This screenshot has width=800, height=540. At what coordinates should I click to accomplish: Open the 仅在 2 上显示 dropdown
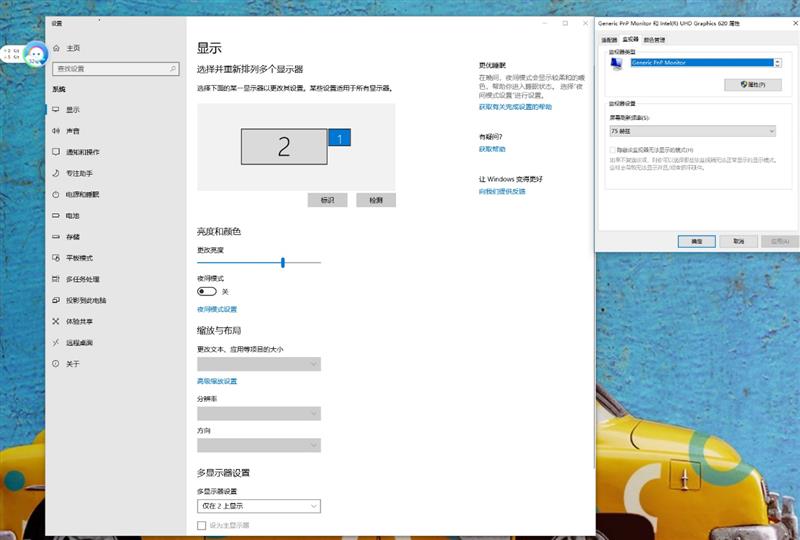[258, 507]
